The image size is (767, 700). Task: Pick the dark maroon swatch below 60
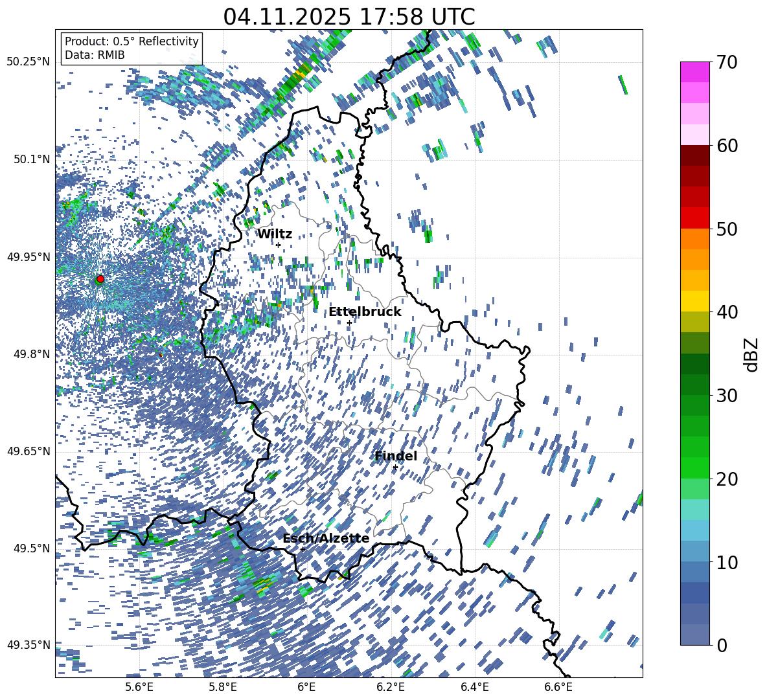(694, 155)
